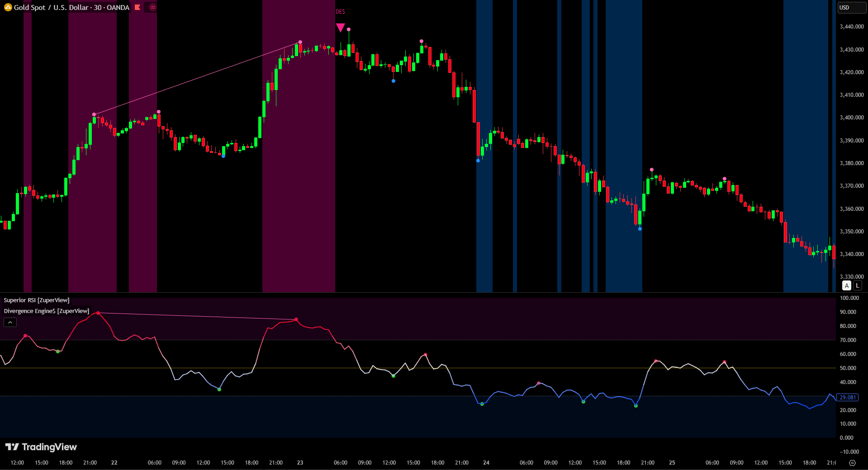Click the 3,400.000 price axis label
Image resolution: width=868 pixels, height=470 pixels.
(851, 118)
